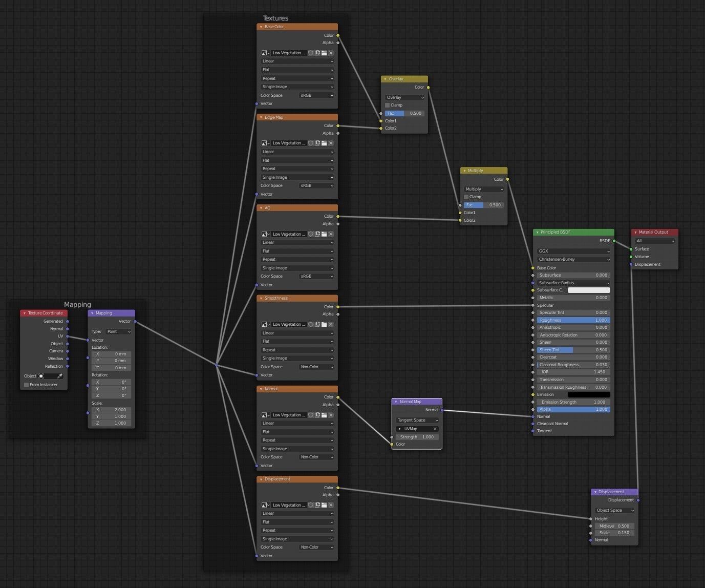Click the image name field in AO node
This screenshot has height=588, width=705.
pos(289,234)
